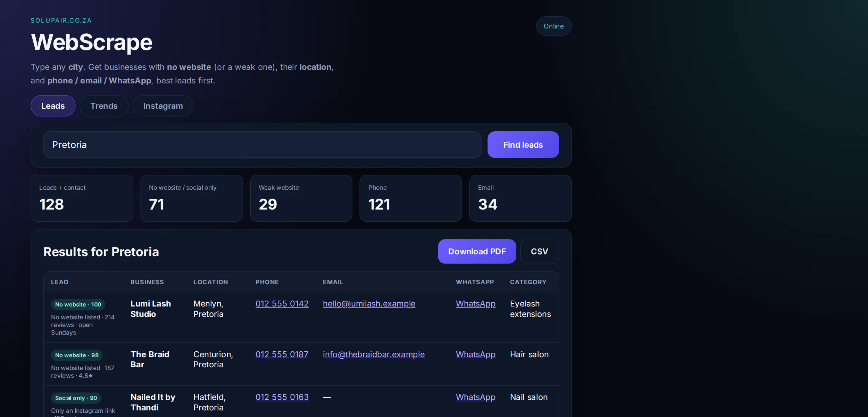This screenshot has width=868, height=417.
Task: Open the Trends tab
Action: (104, 106)
